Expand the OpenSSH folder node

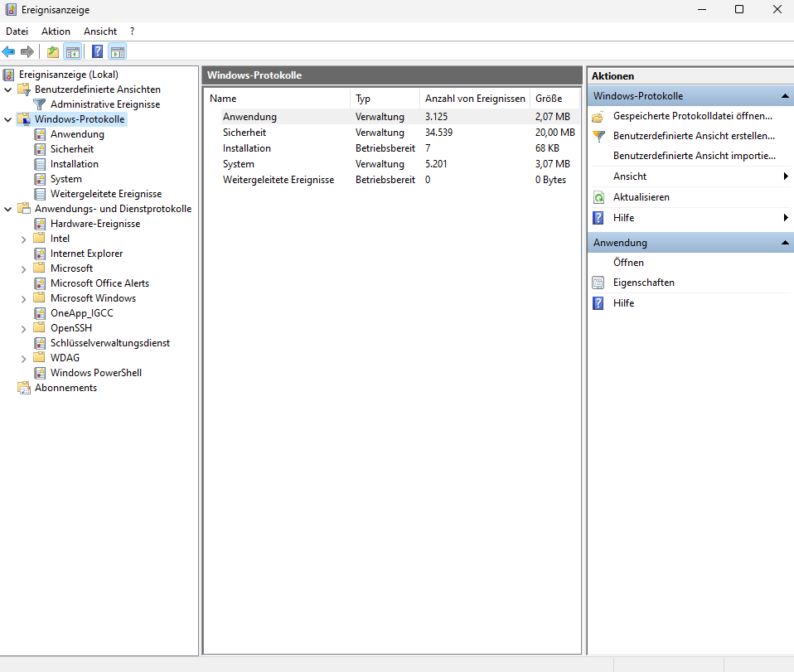click(23, 329)
